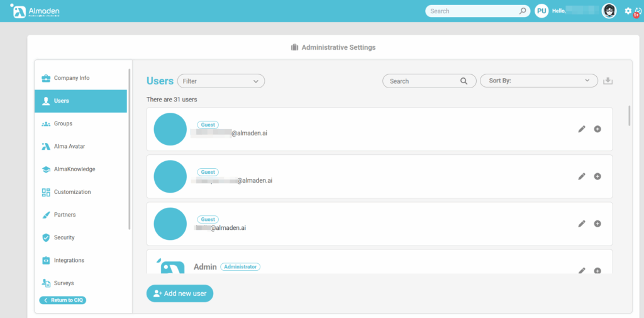The width and height of the screenshot is (644, 318).
Task: Click the PU profile initials avatar
Action: coord(541,11)
